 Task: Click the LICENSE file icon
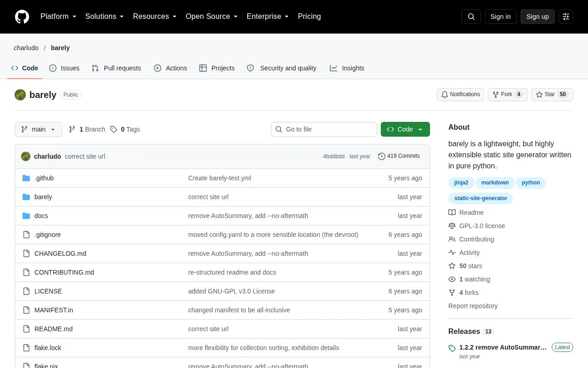pyautogui.click(x=26, y=291)
